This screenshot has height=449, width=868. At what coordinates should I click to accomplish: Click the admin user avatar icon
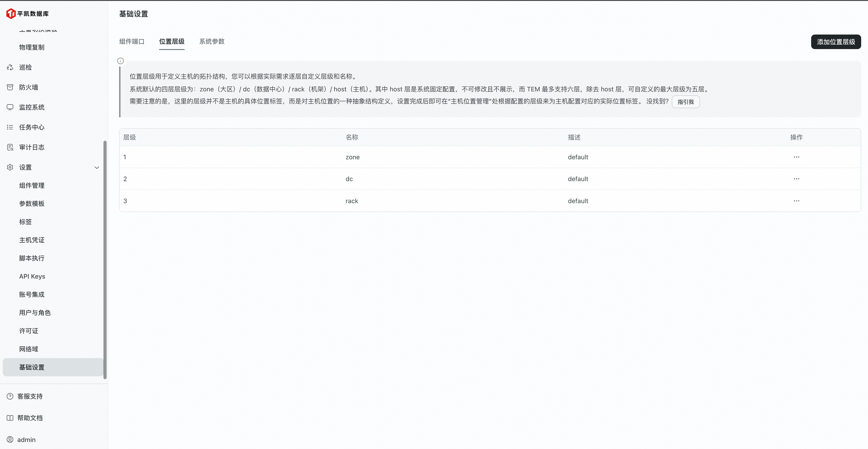[x=10, y=439]
